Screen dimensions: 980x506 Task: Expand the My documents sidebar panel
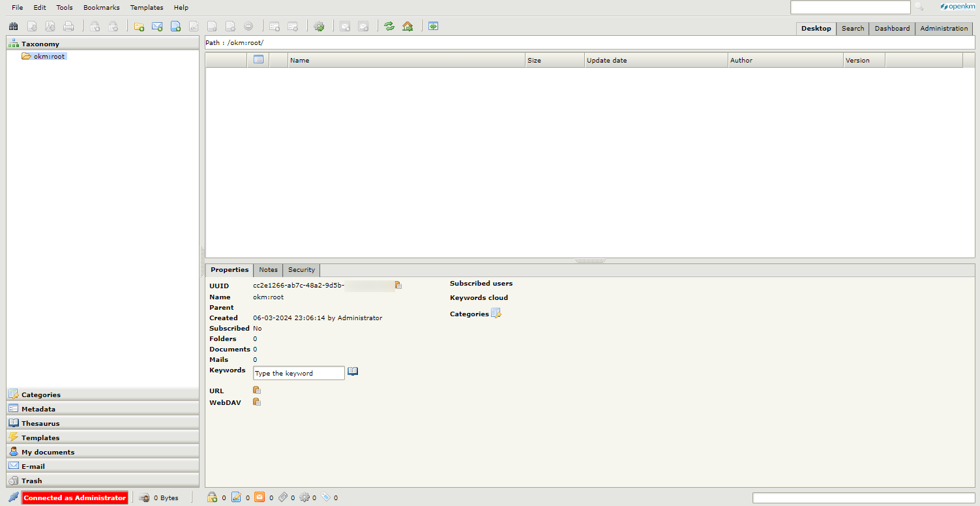(48, 452)
